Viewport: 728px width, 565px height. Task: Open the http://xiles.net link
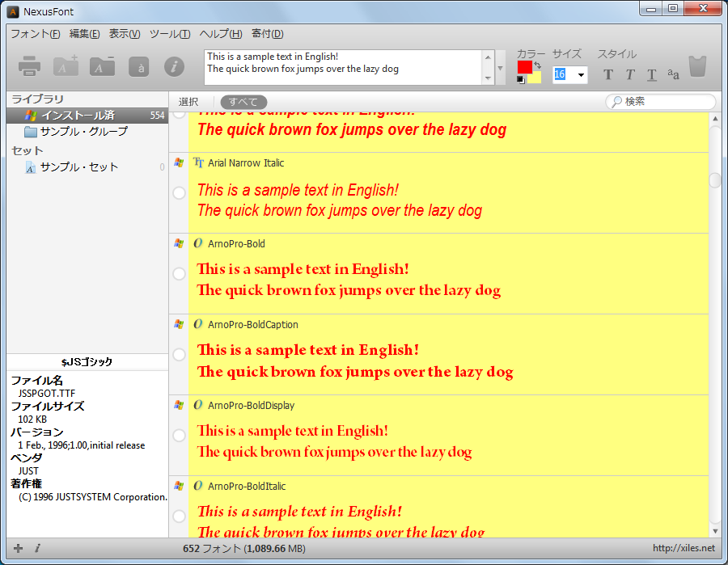point(684,548)
